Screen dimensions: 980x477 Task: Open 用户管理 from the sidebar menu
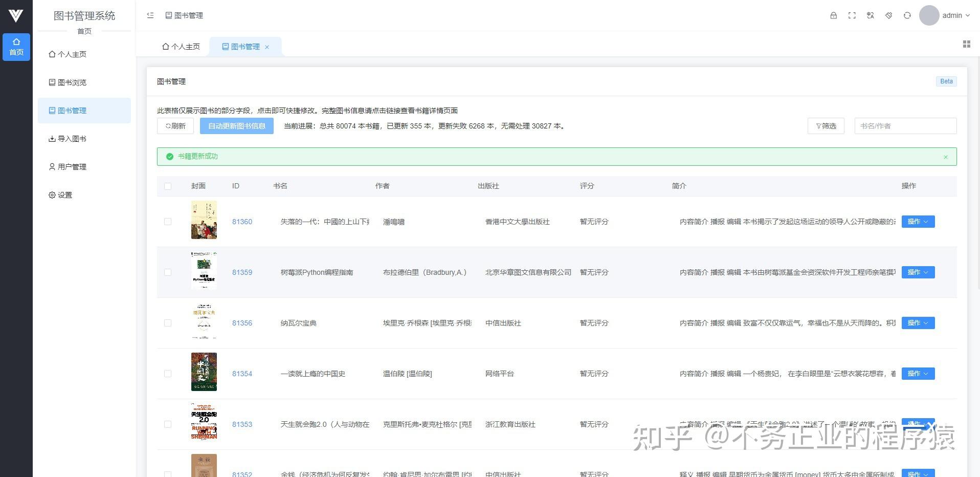[x=72, y=167]
